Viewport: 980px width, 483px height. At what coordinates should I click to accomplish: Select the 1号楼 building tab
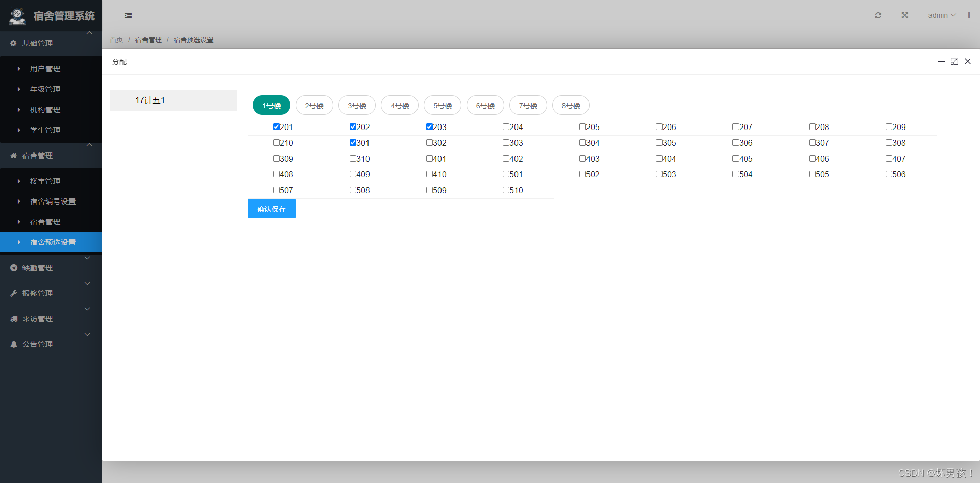[272, 105]
